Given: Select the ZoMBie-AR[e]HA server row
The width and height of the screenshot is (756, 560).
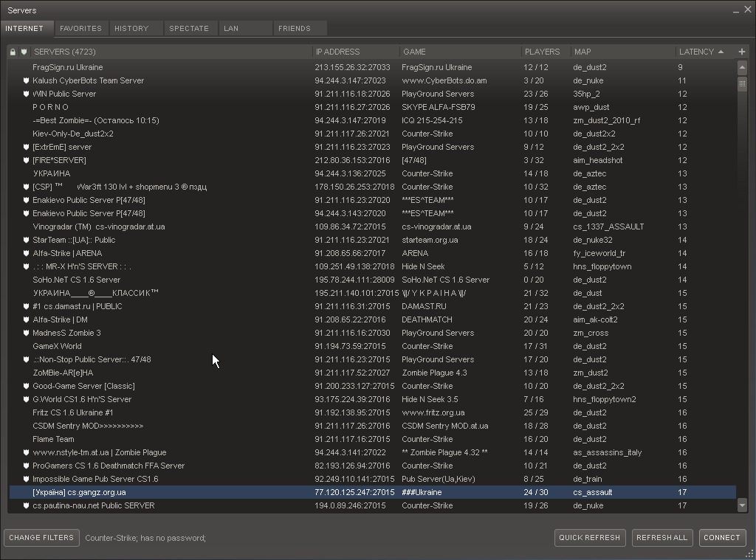Looking at the screenshot, I should [x=372, y=373].
